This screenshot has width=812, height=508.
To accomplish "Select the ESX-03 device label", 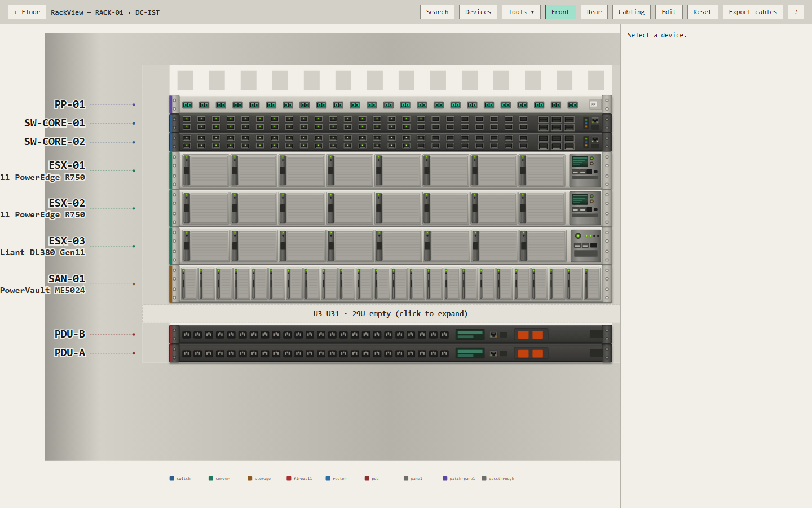I will (x=67, y=241).
